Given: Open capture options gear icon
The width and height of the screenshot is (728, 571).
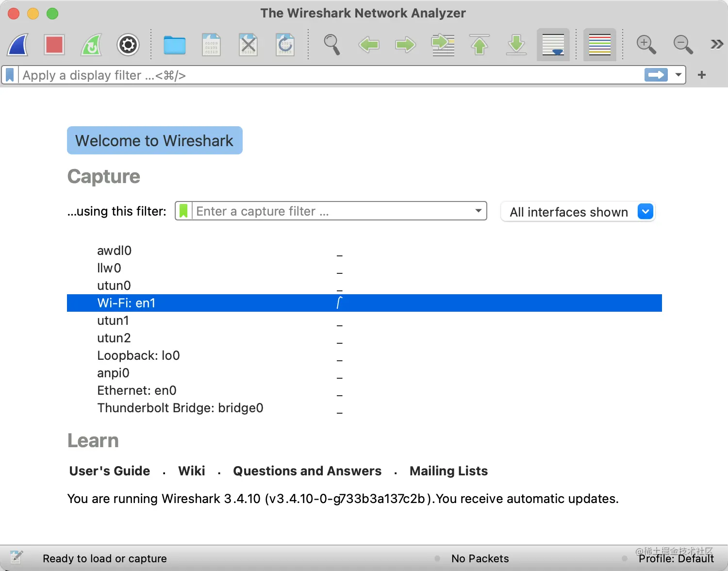Looking at the screenshot, I should click(128, 45).
